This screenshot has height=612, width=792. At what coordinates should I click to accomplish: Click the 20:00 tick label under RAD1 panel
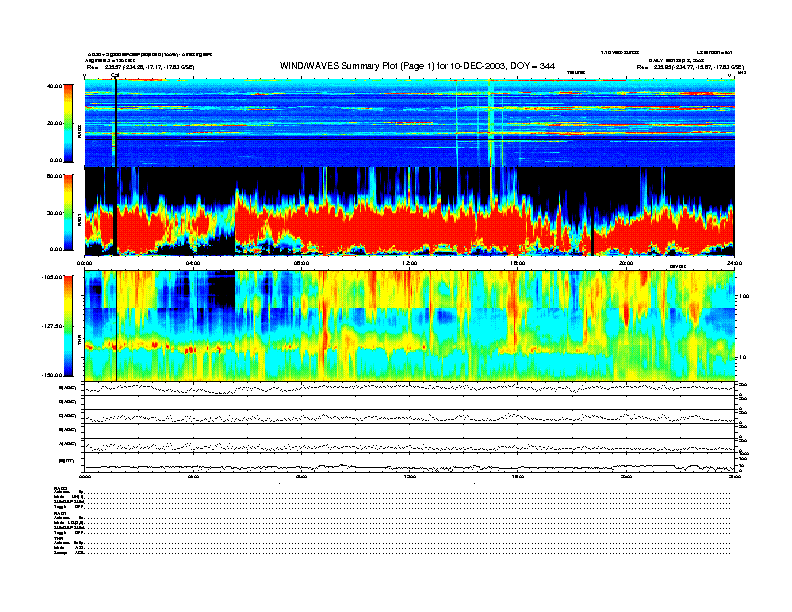coord(626,263)
